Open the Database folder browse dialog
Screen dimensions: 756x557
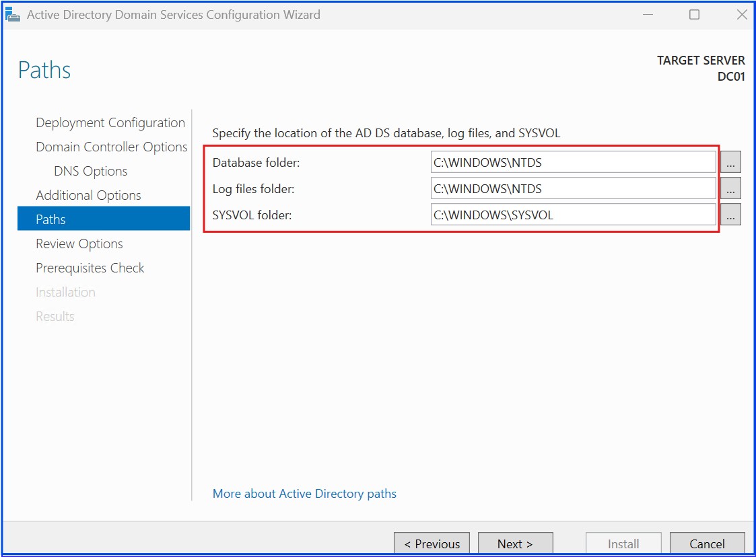point(730,161)
